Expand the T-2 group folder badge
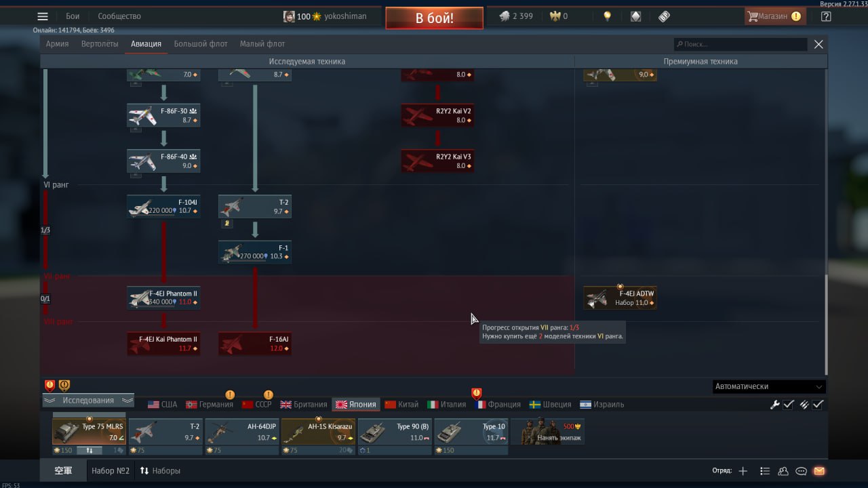Screen dimensions: 868x488 click(227, 223)
